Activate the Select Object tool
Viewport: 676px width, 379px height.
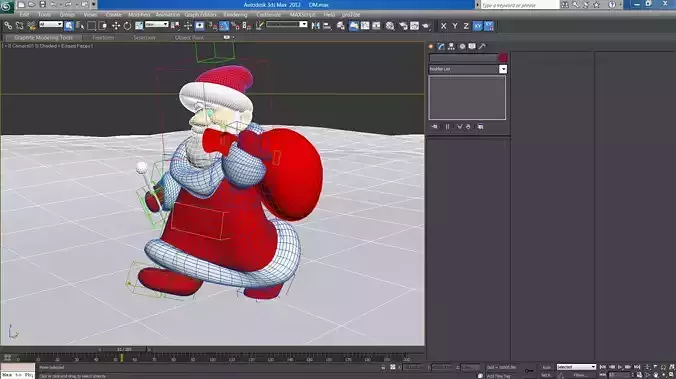click(69, 26)
